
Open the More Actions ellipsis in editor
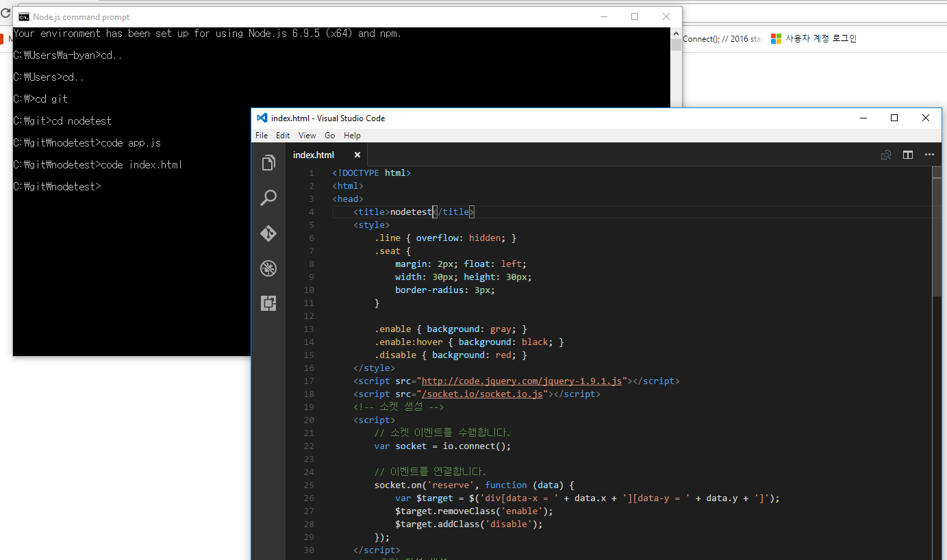coord(929,155)
